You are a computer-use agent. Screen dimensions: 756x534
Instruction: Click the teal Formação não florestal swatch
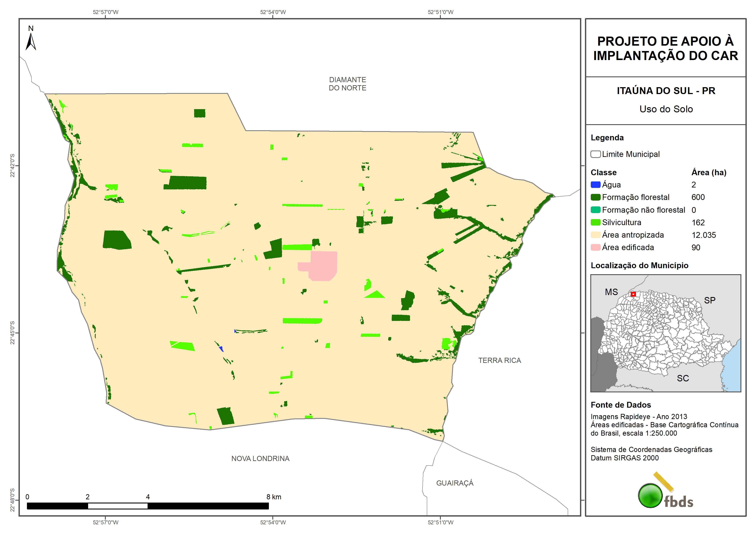pos(595,210)
